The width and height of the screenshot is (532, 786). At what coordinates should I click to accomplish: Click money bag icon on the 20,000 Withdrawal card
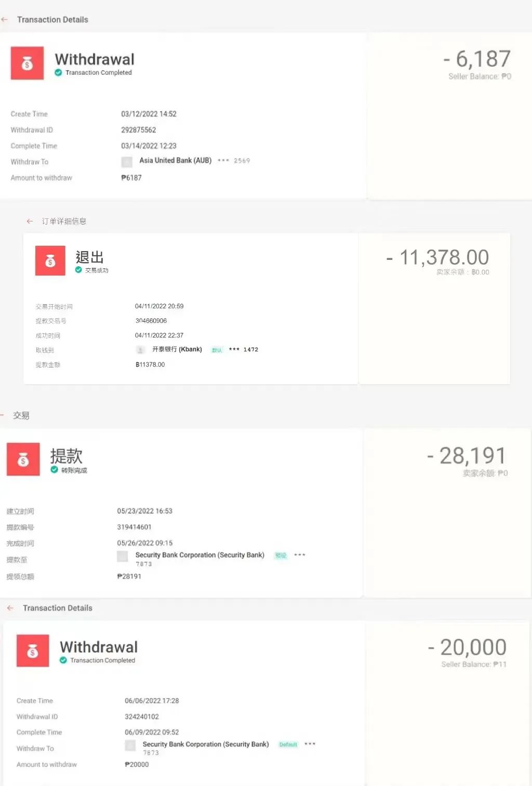pyautogui.click(x=32, y=651)
